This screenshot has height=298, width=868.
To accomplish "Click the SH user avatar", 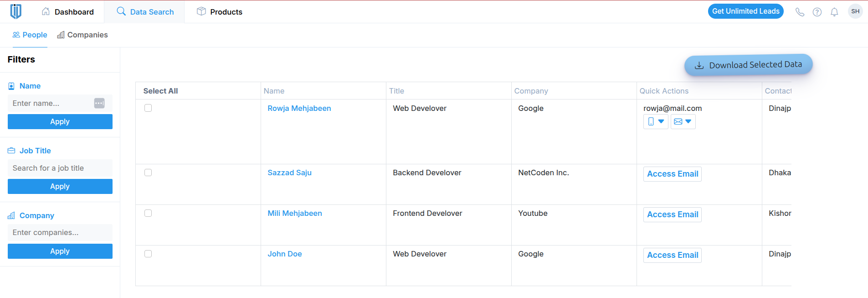I will [855, 11].
